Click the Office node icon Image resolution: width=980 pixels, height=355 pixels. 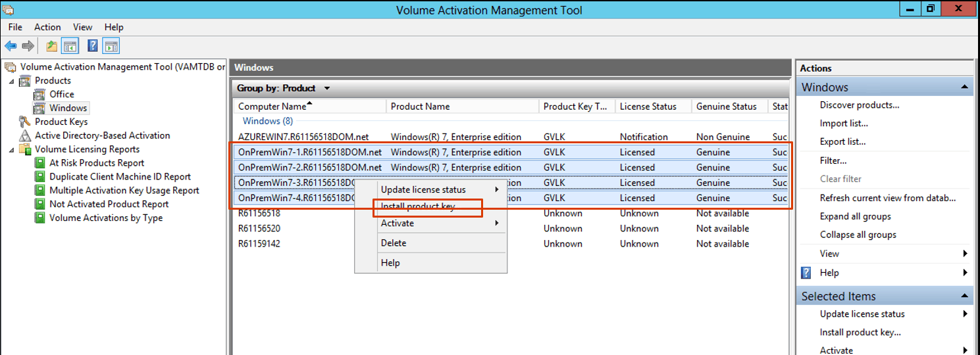[39, 94]
